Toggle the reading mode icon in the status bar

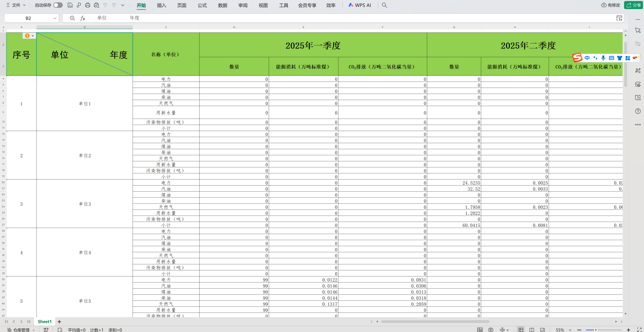[480, 330]
